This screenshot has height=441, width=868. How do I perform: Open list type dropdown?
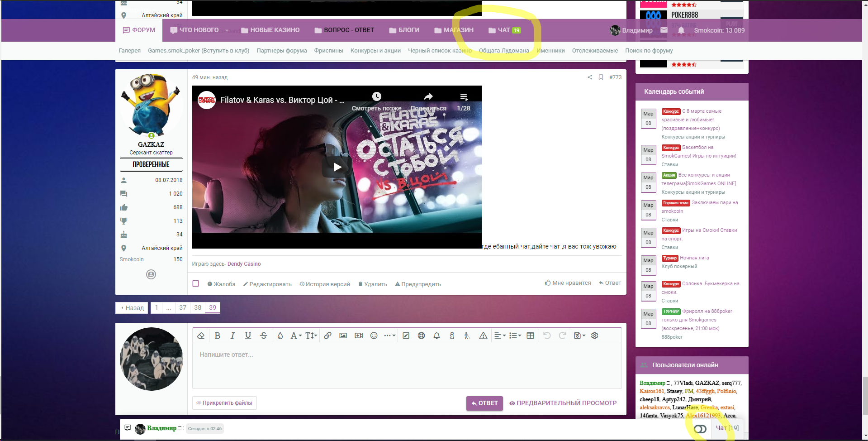tap(515, 336)
